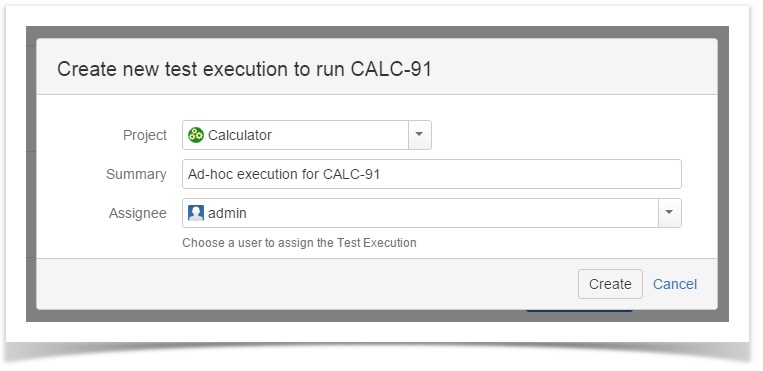763x371 pixels.
Task: Focus the Summary input field
Action: click(x=432, y=174)
